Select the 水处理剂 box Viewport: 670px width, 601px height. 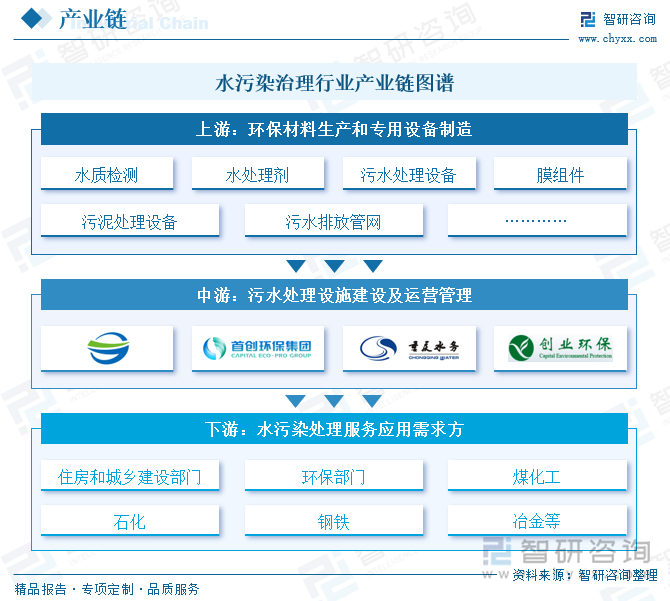258,174
